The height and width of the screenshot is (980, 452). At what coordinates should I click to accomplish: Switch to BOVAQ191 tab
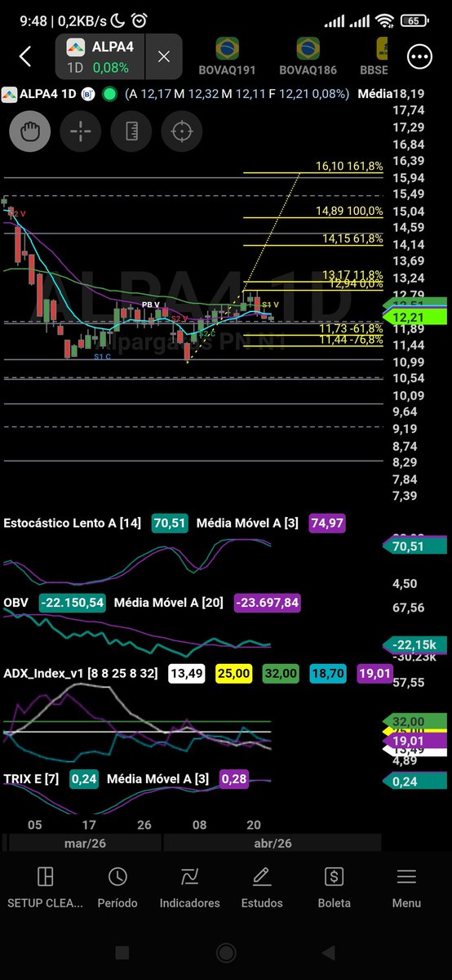tap(227, 56)
